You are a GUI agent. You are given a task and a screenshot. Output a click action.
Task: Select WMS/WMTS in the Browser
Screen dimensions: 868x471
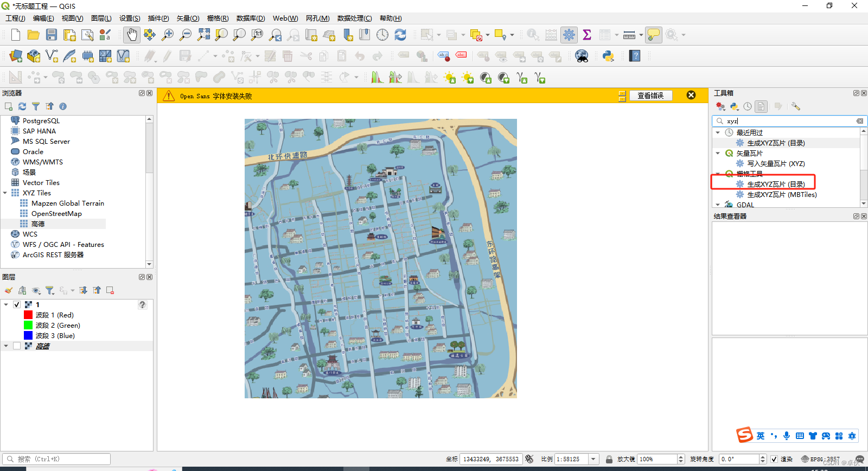(x=43, y=162)
